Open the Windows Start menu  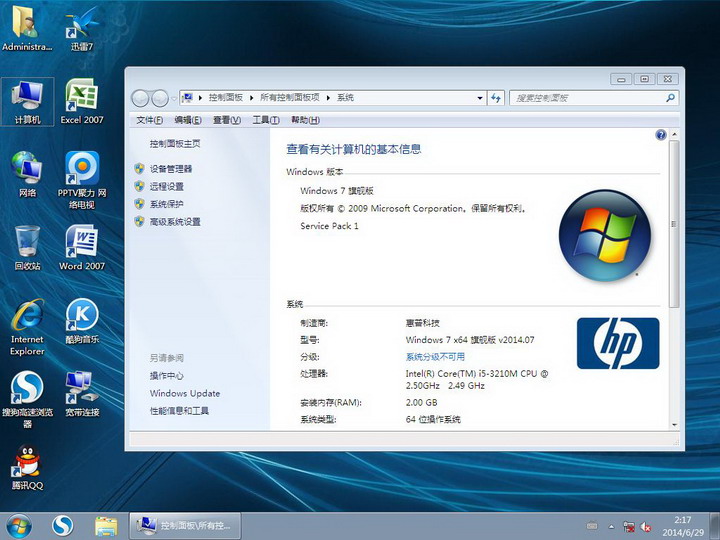click(x=19, y=526)
